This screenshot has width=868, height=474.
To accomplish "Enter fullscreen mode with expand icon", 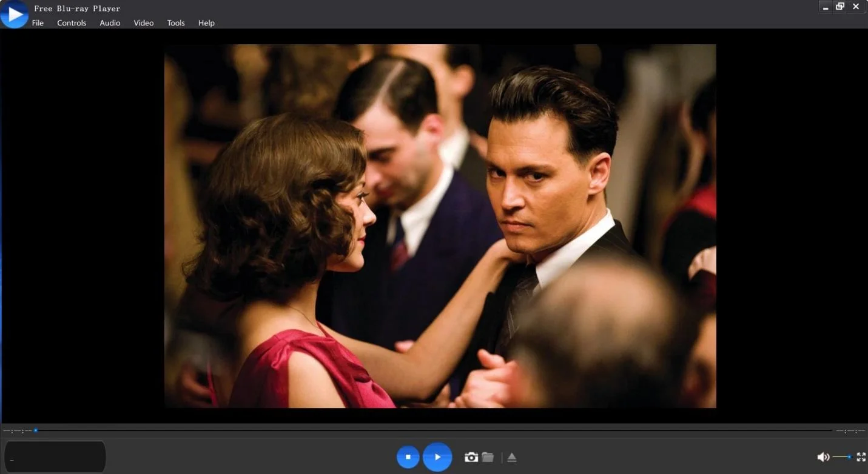I will (861, 457).
